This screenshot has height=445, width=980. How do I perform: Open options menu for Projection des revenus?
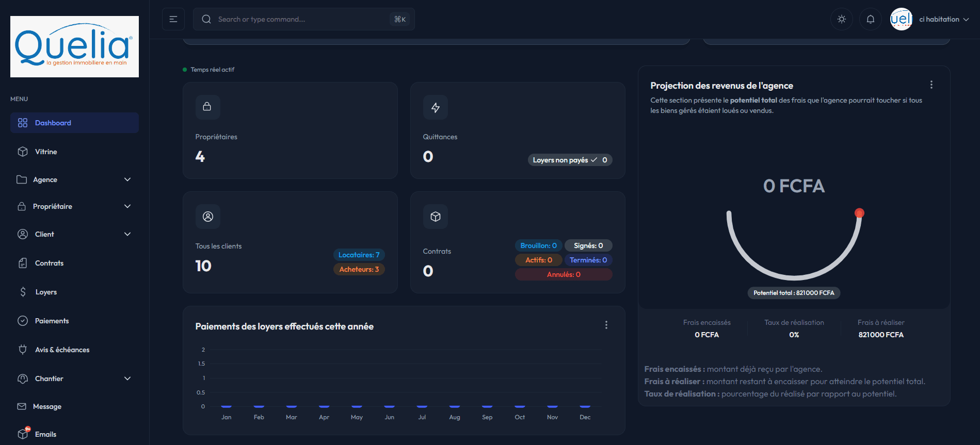click(x=931, y=85)
